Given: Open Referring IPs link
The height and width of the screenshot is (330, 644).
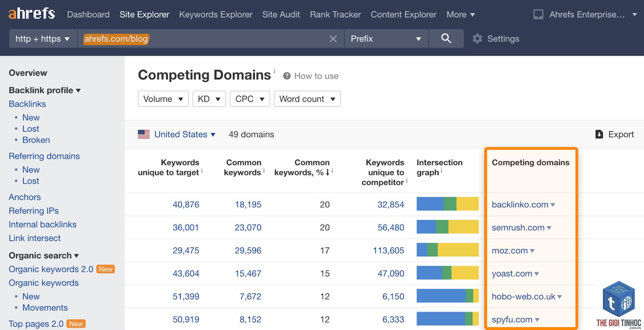Looking at the screenshot, I should click(34, 211).
